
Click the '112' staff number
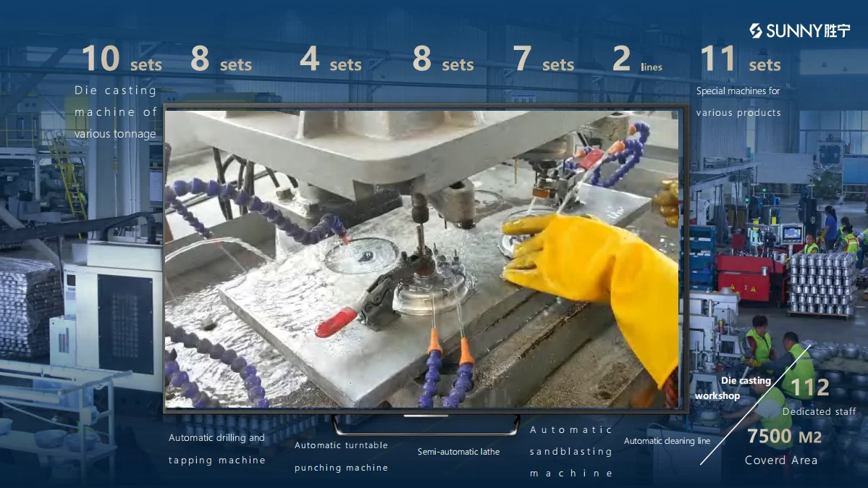810,388
